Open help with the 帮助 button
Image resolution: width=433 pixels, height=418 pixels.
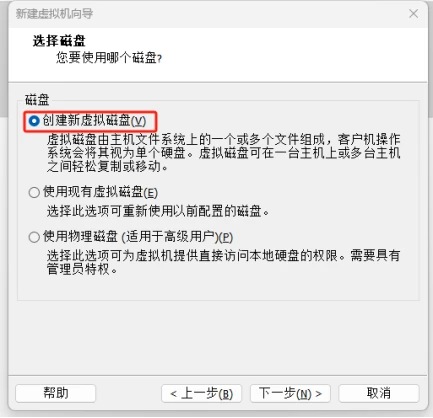click(56, 393)
